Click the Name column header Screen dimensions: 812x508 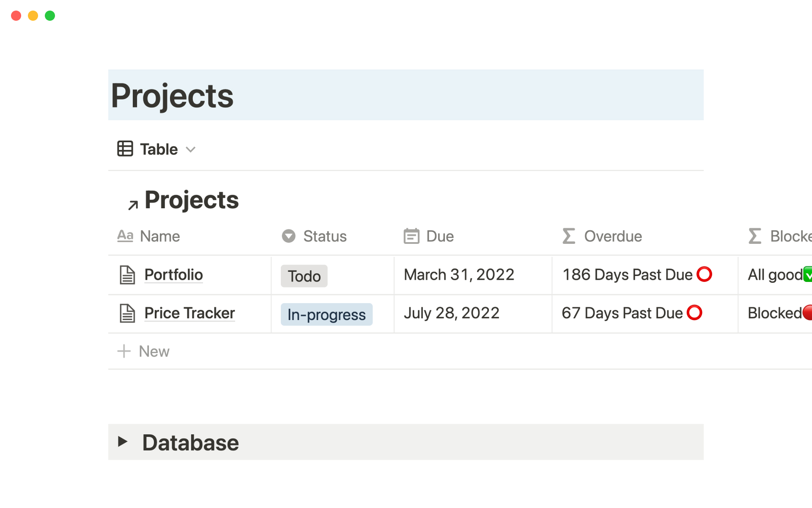pos(160,236)
